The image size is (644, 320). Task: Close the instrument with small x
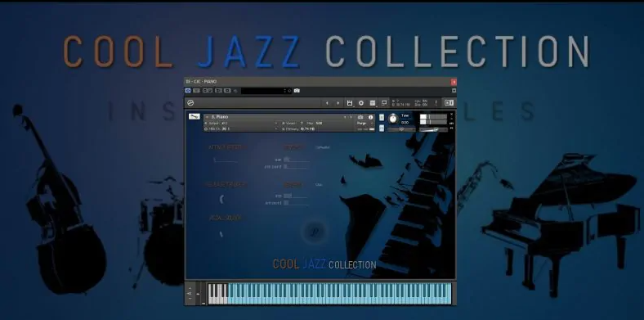tap(452, 114)
